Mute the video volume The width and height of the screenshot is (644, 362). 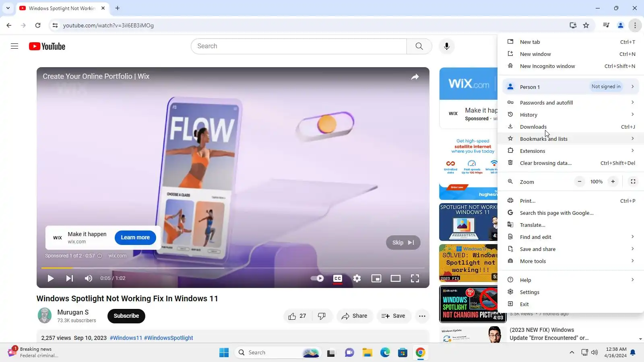pyautogui.click(x=89, y=278)
